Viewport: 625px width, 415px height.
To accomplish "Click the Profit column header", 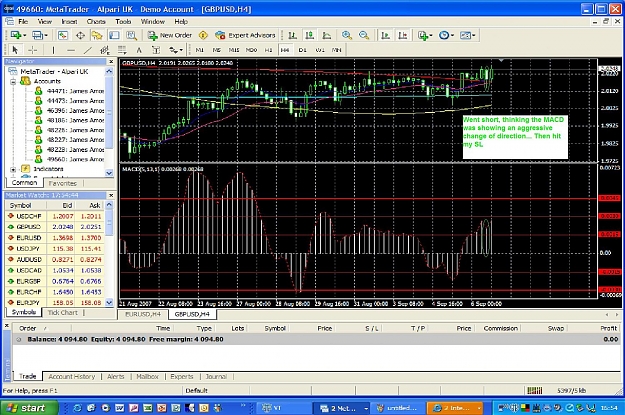I will pyautogui.click(x=609, y=328).
